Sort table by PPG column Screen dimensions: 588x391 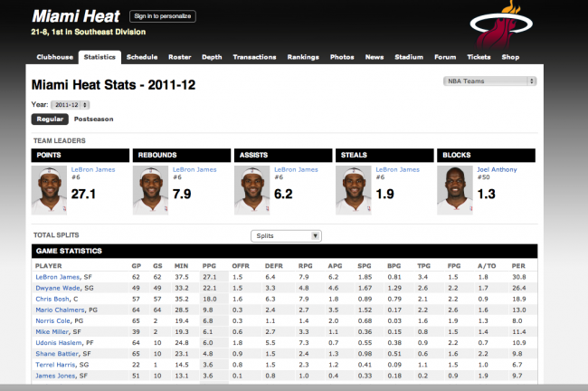209,266
